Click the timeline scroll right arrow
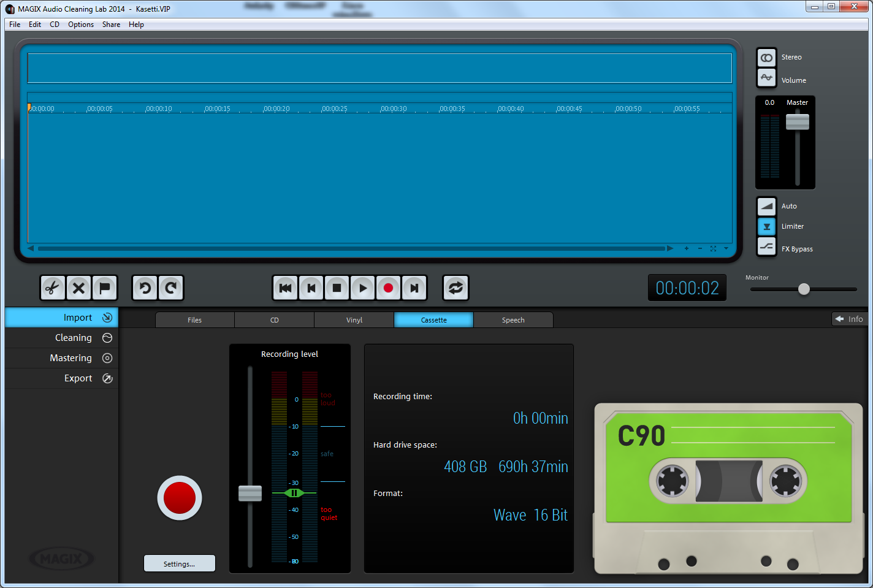This screenshot has width=873, height=588. click(670, 248)
